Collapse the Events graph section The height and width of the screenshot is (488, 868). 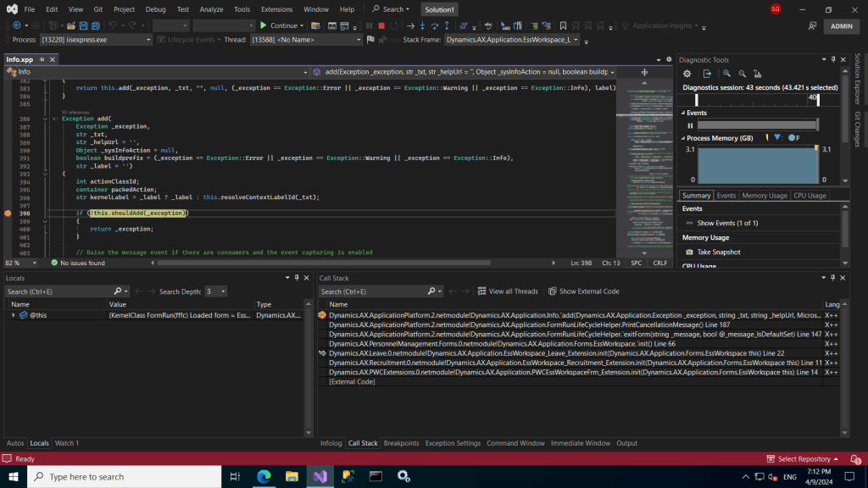tap(683, 113)
